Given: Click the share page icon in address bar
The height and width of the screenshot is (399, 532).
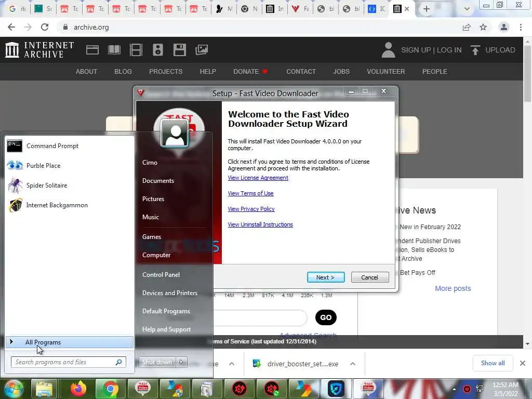Looking at the screenshot, I should 467,27.
